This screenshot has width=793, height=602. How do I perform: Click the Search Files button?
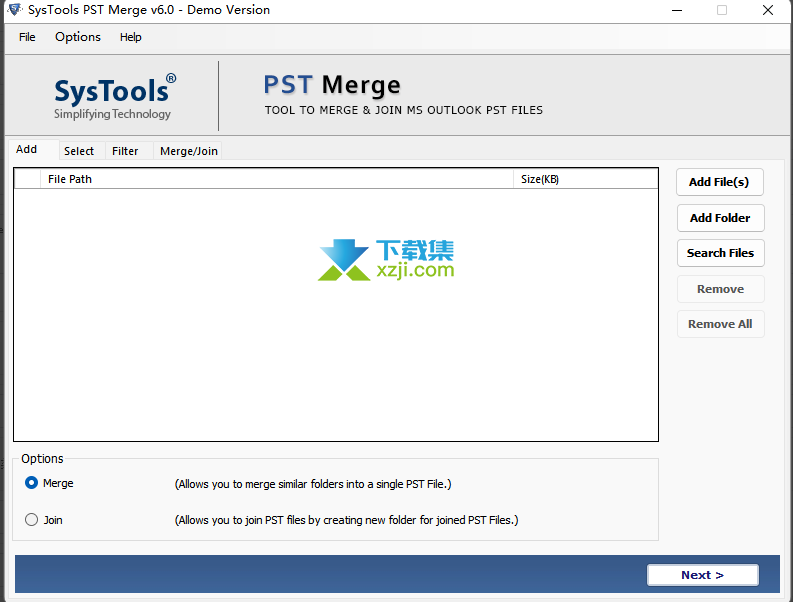pos(720,253)
